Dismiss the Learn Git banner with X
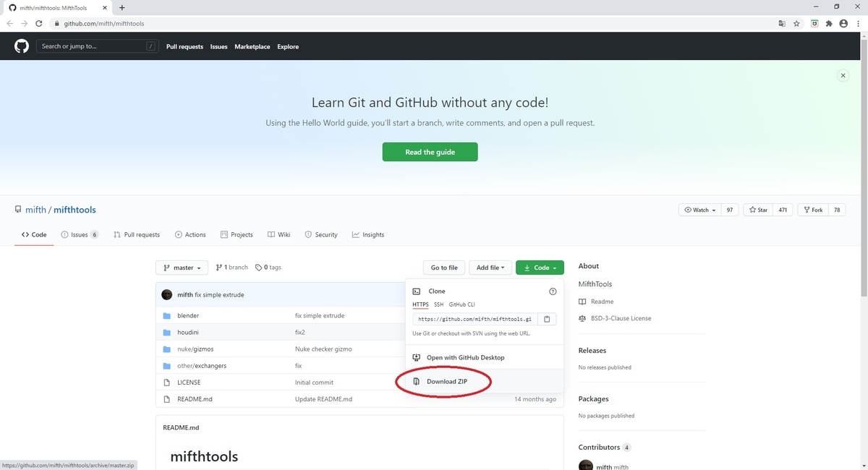The width and height of the screenshot is (868, 470). [x=843, y=75]
